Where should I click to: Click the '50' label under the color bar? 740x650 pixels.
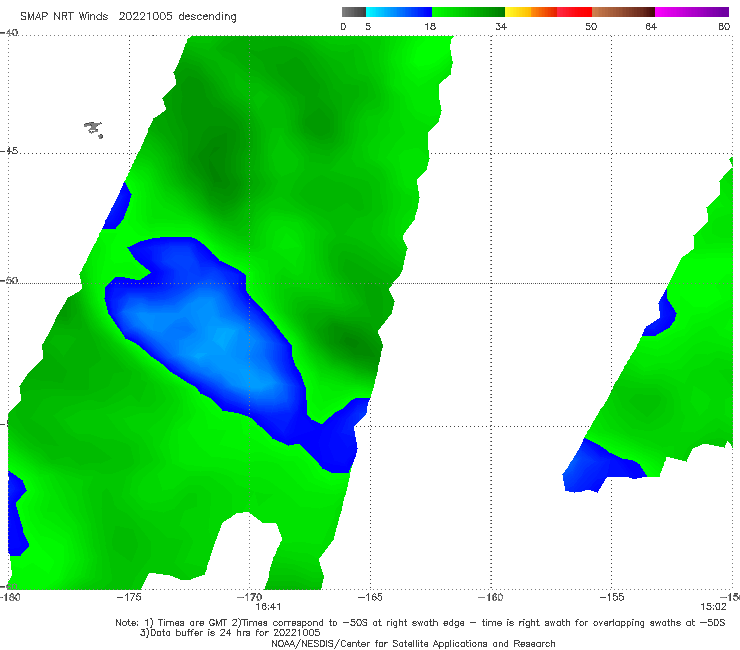pos(591,27)
